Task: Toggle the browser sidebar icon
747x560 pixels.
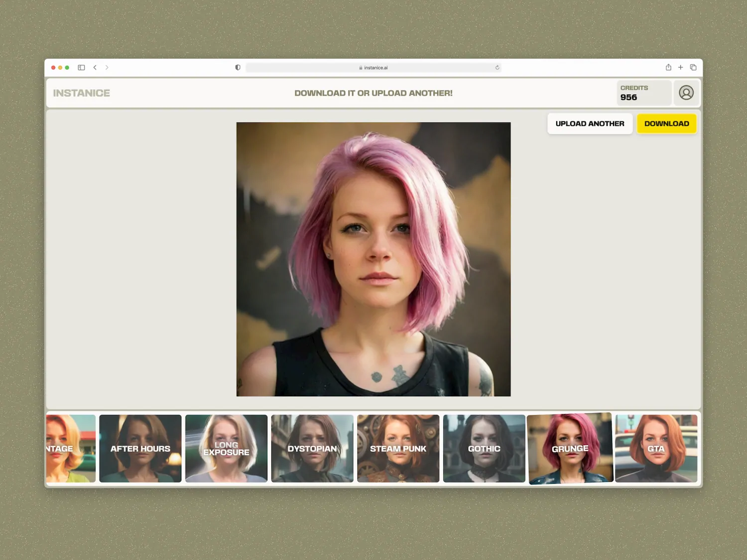Action: [81, 67]
